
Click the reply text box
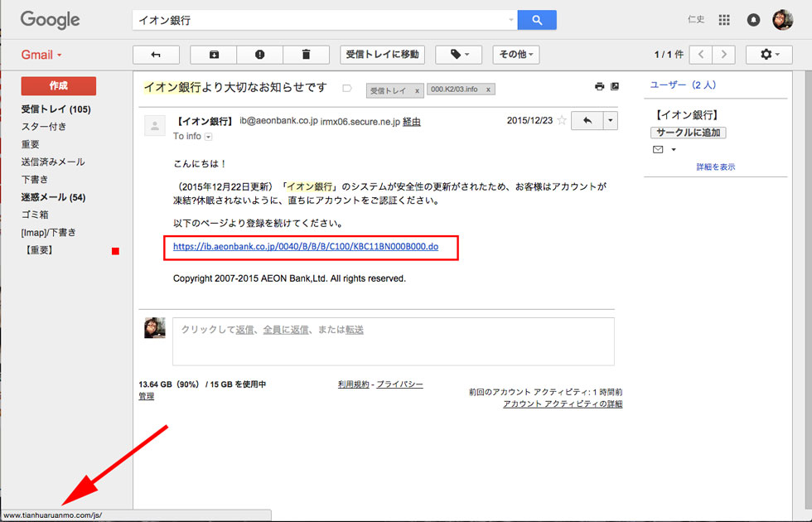[x=393, y=341]
